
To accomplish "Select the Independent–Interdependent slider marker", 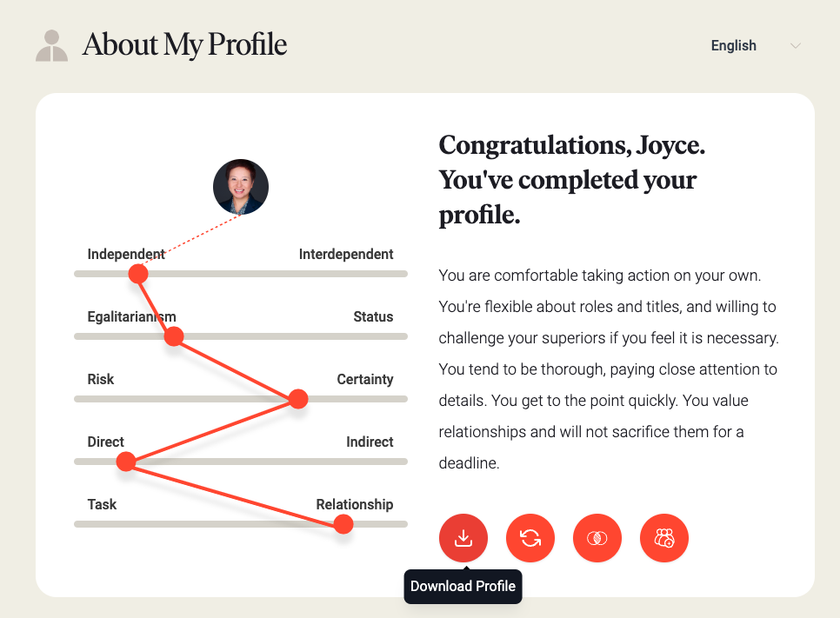I will pos(138,274).
